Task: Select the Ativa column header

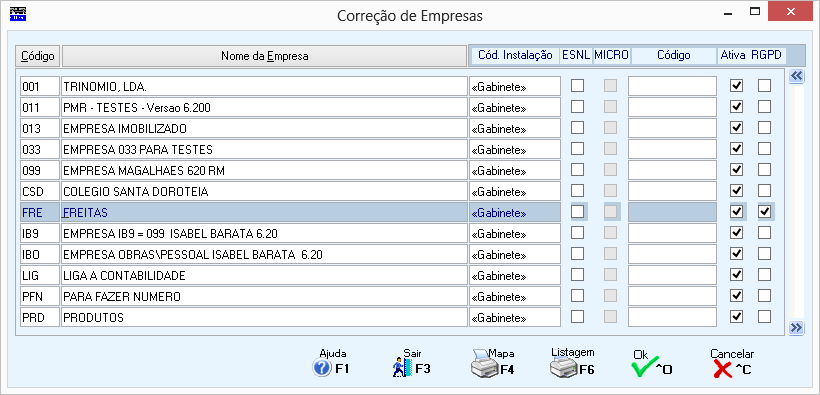Action: [733, 55]
